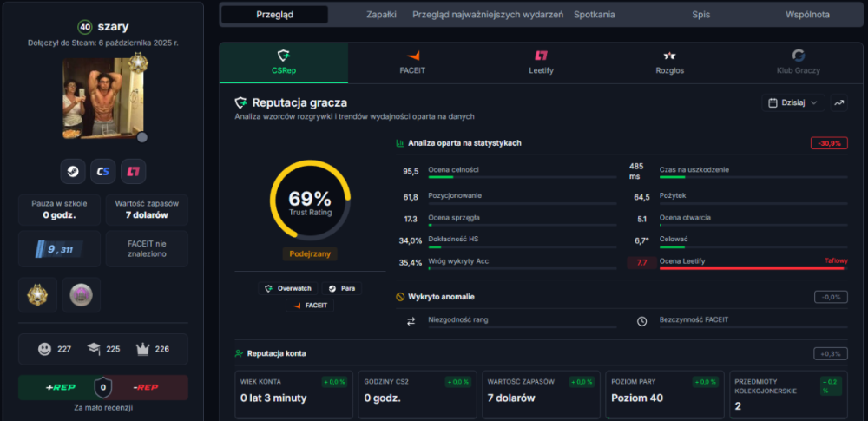Click the player name szary
868x421 pixels.
click(113, 27)
